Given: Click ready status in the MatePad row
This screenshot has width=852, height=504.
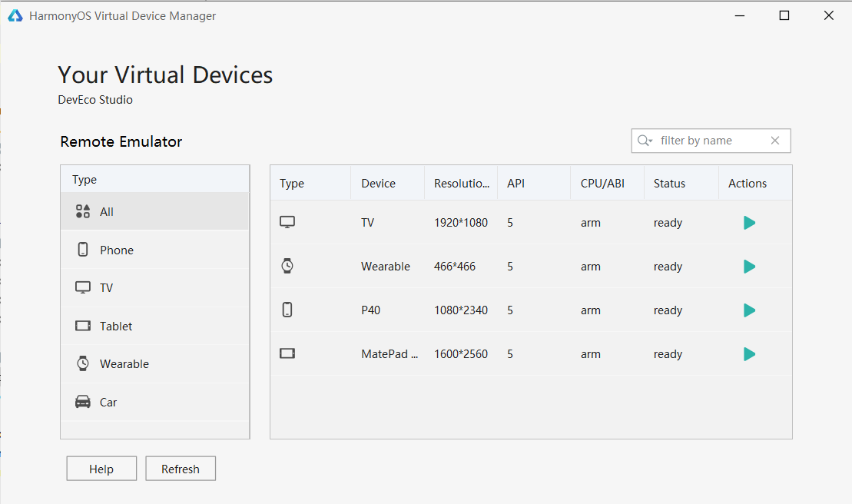Looking at the screenshot, I should click(668, 355).
